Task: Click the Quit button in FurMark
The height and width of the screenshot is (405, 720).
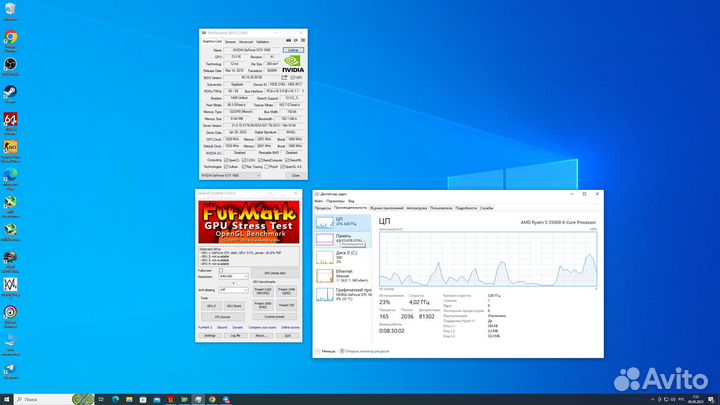Action: (287, 336)
